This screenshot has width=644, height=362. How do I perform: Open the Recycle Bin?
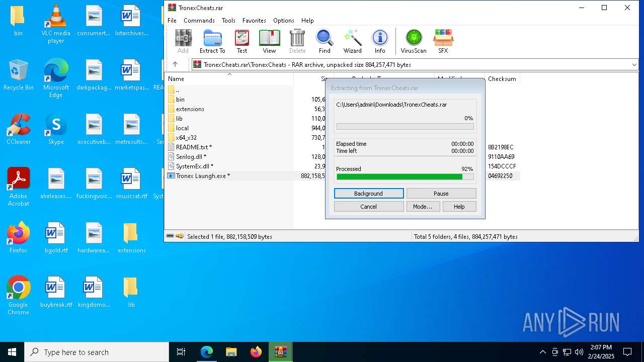coord(18,75)
